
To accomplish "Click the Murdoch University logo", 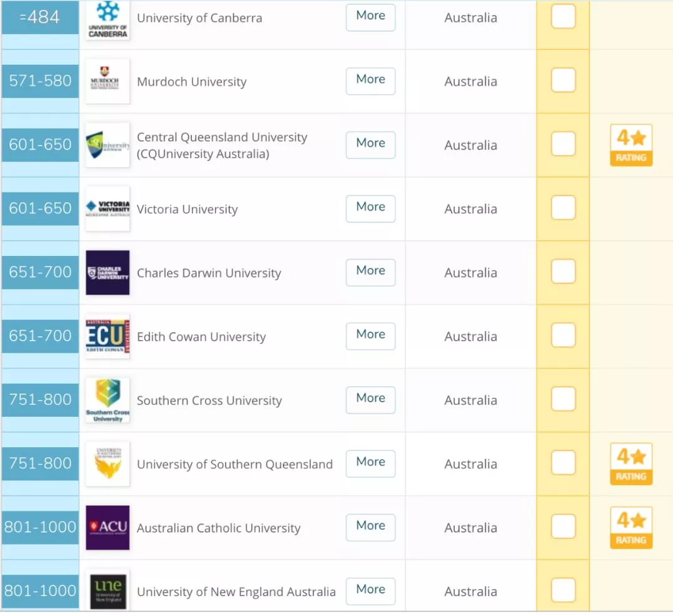I will (x=107, y=82).
